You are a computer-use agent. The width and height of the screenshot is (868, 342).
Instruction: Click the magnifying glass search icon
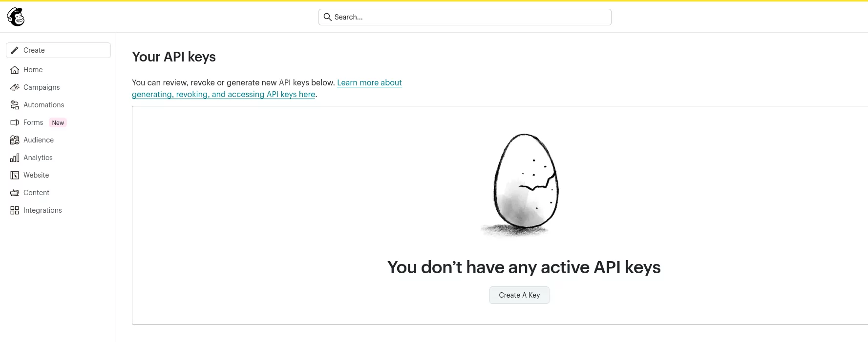click(328, 17)
